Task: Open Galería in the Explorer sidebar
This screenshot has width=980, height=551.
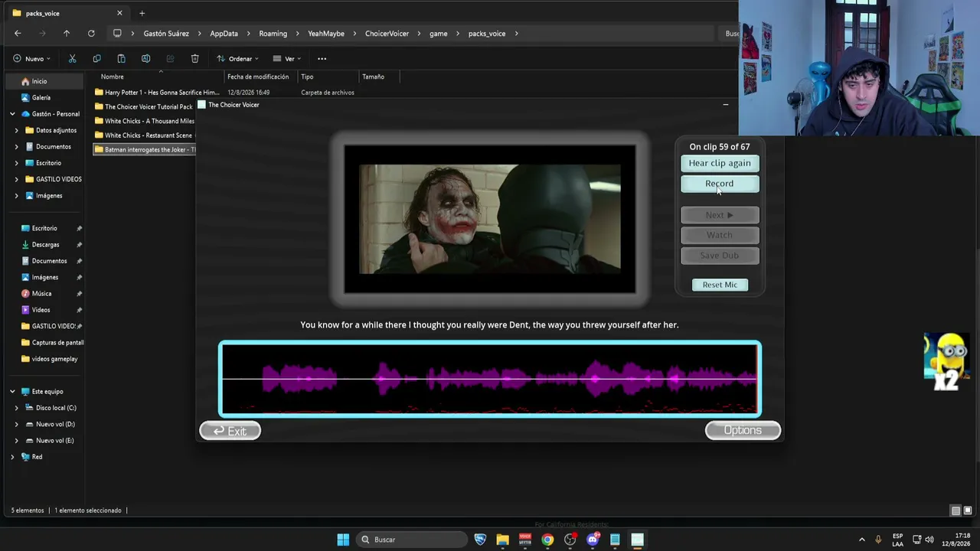Action: (x=41, y=98)
